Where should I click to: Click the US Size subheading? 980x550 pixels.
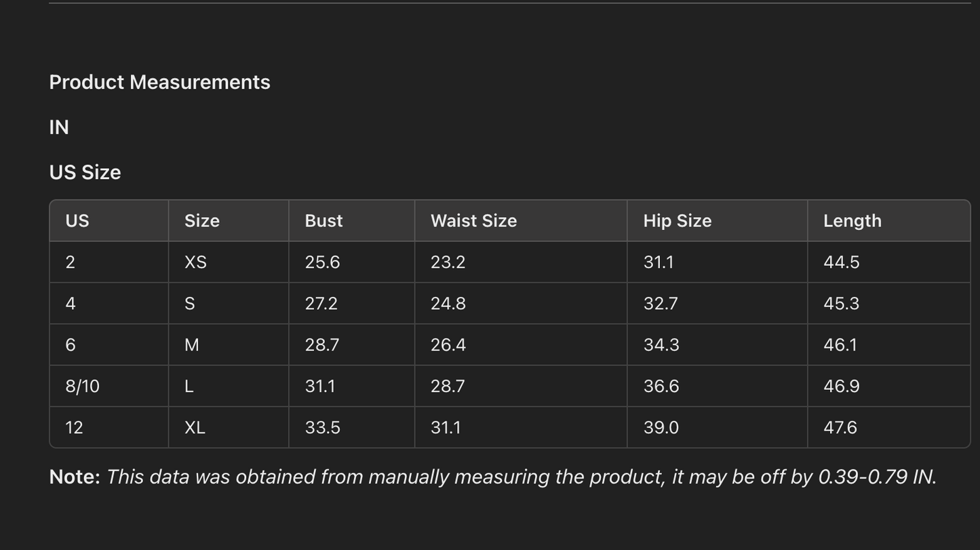click(x=85, y=172)
